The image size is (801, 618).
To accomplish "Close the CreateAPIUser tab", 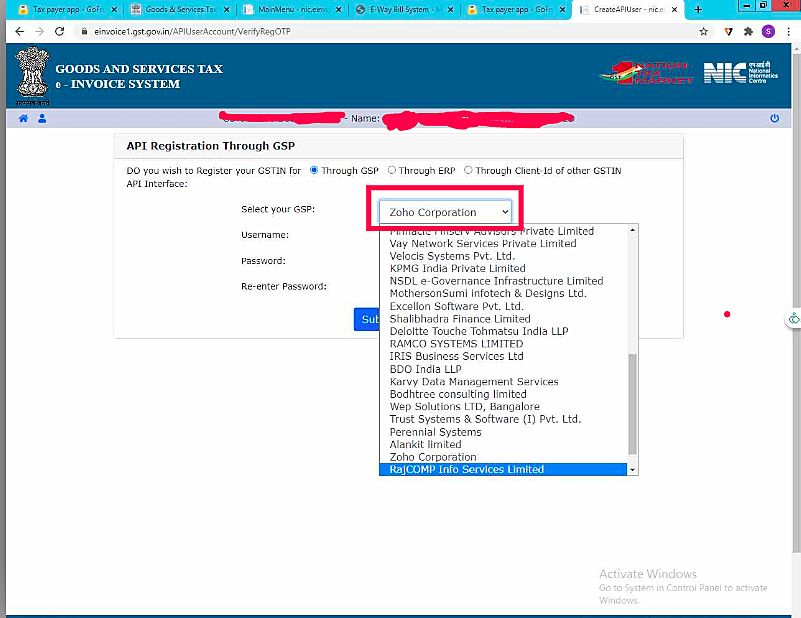I will click(674, 10).
